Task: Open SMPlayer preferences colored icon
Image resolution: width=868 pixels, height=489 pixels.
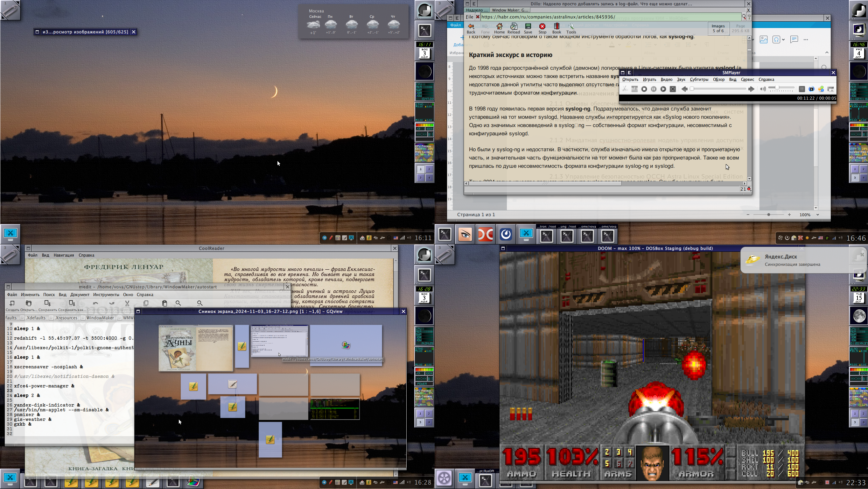Action: pyautogui.click(x=821, y=89)
